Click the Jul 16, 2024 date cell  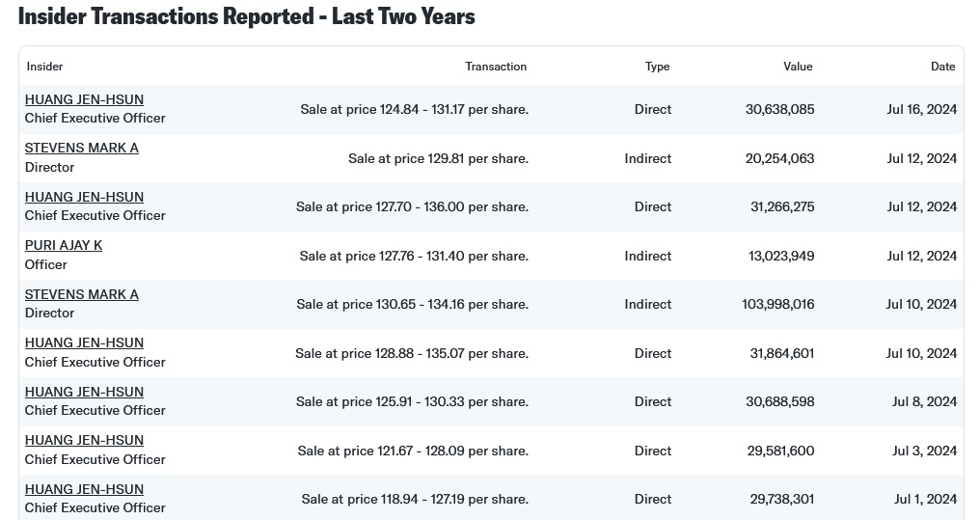point(921,109)
